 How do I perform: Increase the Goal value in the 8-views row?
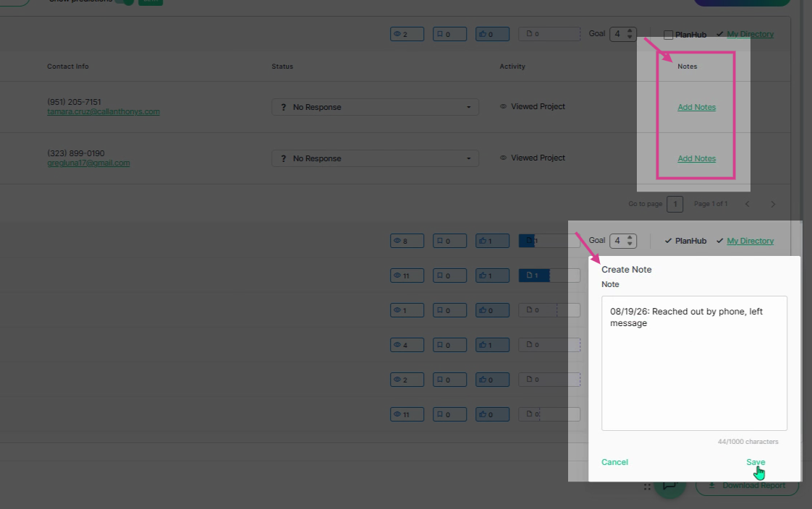[630, 237]
